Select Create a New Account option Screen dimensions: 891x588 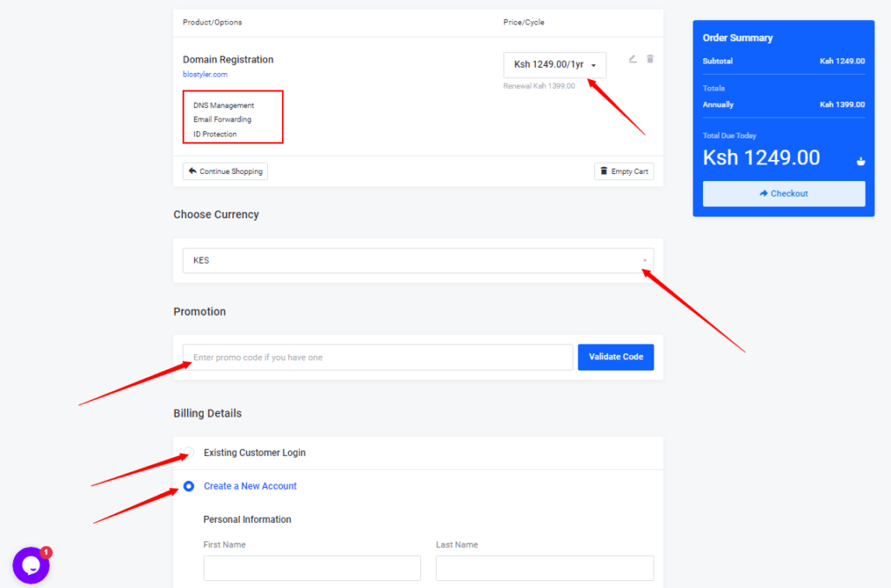click(x=189, y=486)
